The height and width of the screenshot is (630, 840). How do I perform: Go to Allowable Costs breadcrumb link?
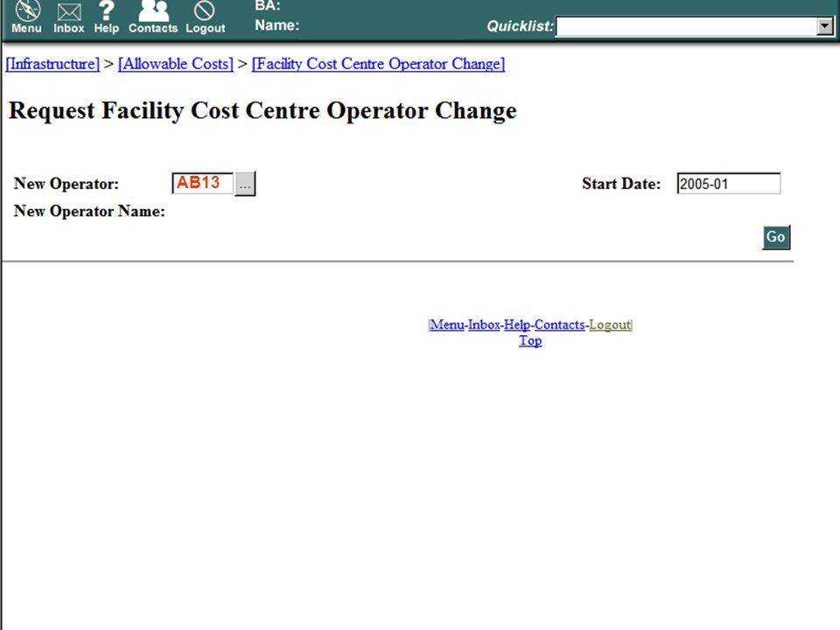176,64
